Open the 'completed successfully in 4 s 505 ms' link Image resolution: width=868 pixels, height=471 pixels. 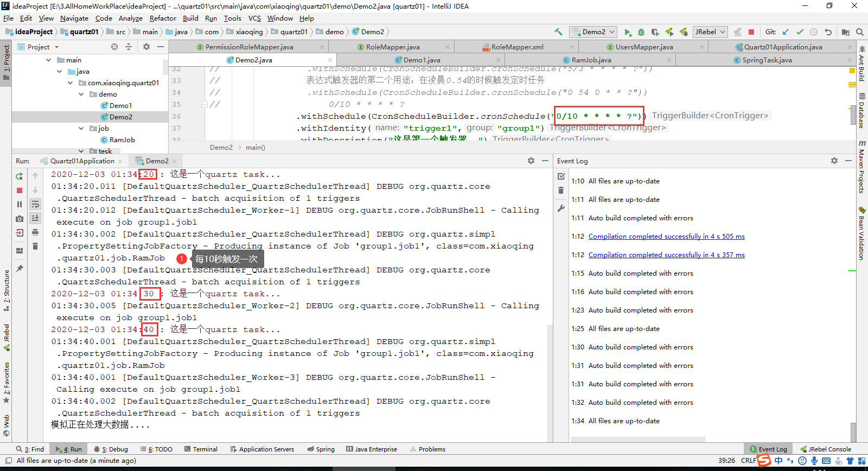pyautogui.click(x=666, y=237)
